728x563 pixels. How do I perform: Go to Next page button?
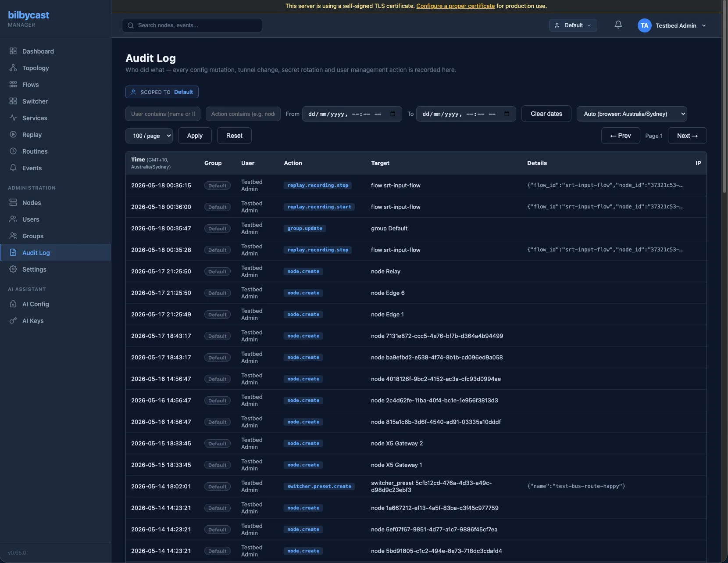pyautogui.click(x=687, y=136)
